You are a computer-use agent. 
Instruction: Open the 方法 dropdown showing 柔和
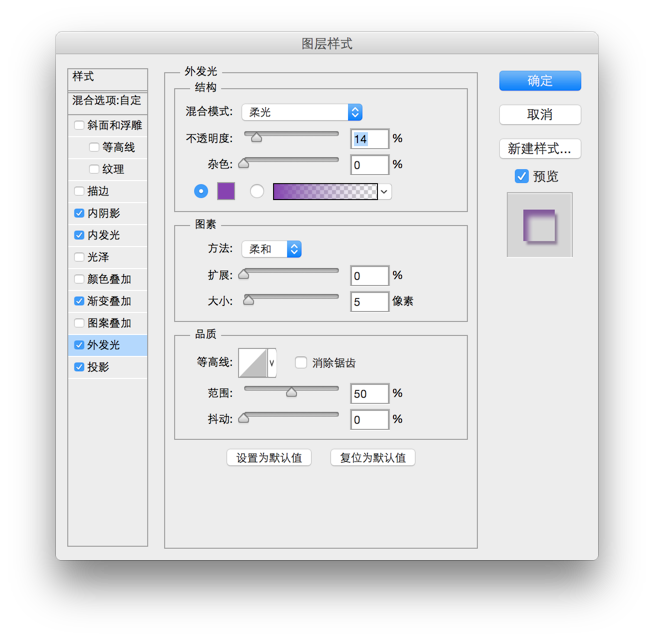click(272, 249)
